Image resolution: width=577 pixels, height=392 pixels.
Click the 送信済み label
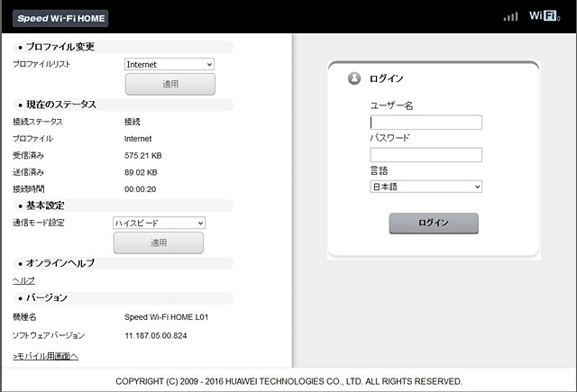(x=28, y=172)
